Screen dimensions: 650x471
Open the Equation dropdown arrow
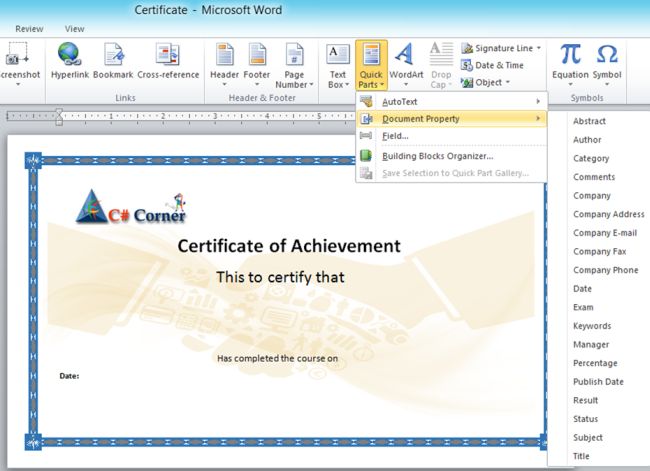coord(570,85)
